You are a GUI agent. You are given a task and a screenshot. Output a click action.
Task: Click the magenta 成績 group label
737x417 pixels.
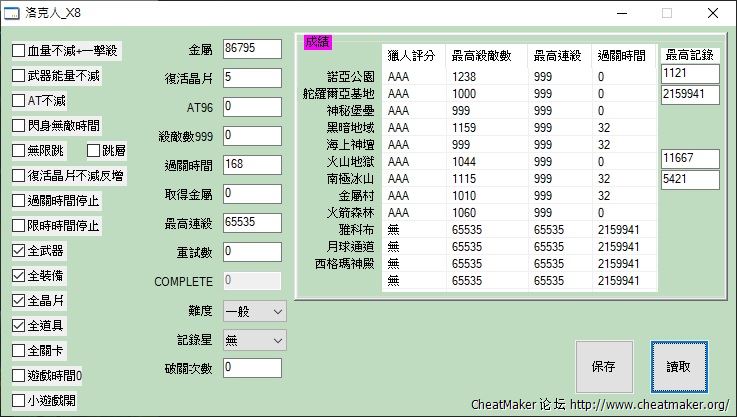318,41
